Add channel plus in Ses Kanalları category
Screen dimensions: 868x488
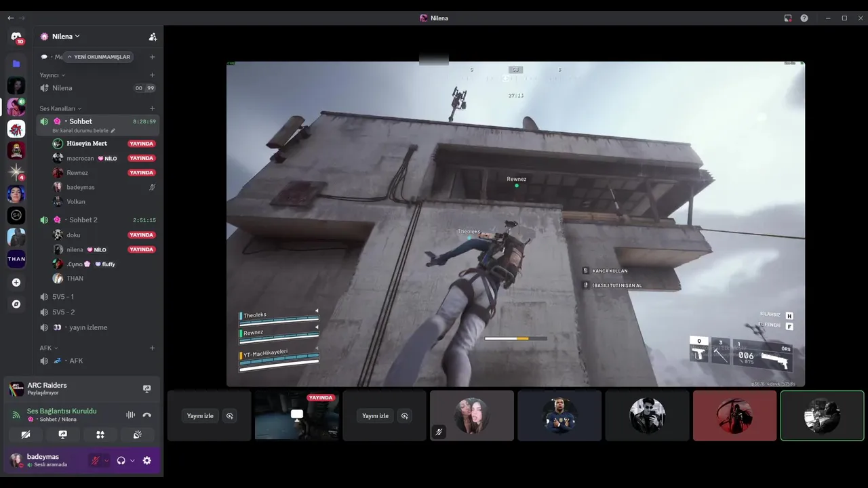[152, 108]
